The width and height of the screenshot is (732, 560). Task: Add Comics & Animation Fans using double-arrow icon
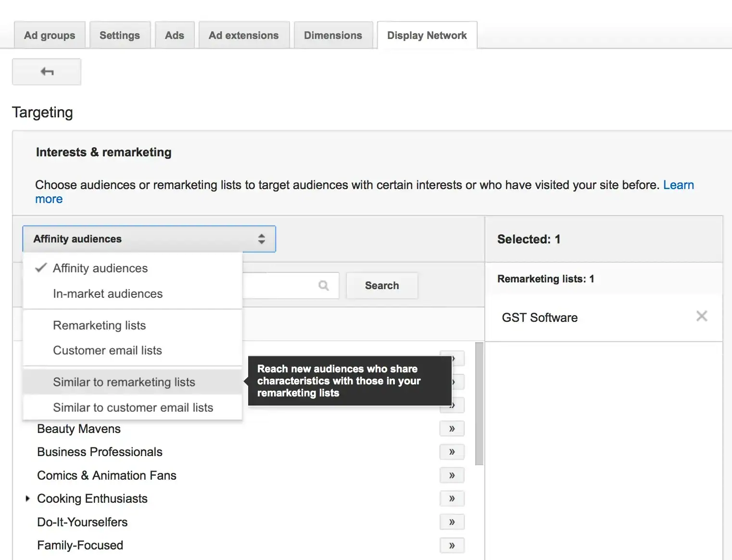click(452, 475)
